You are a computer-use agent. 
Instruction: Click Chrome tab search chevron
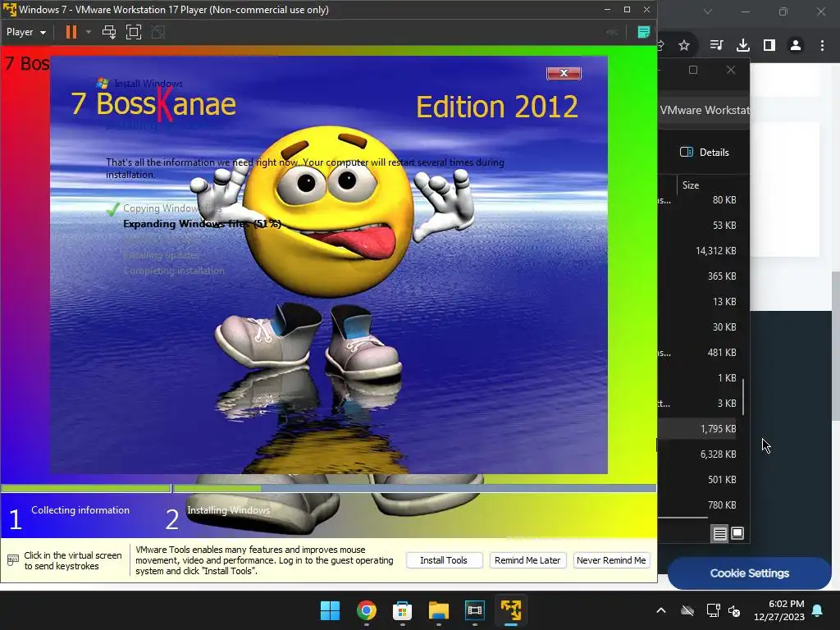pos(708,11)
